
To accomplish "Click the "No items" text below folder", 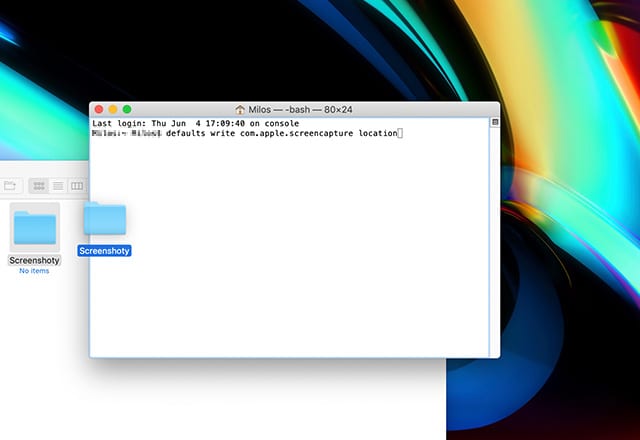I will click(34, 271).
